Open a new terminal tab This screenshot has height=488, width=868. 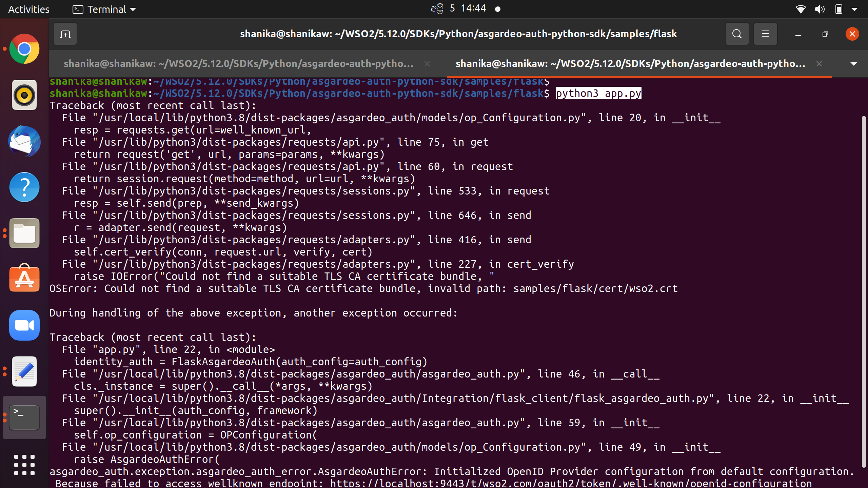[65, 34]
